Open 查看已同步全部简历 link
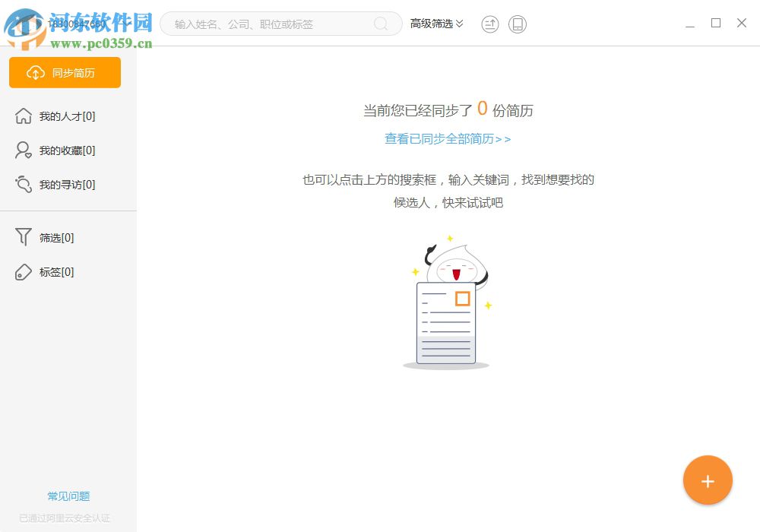 448,139
